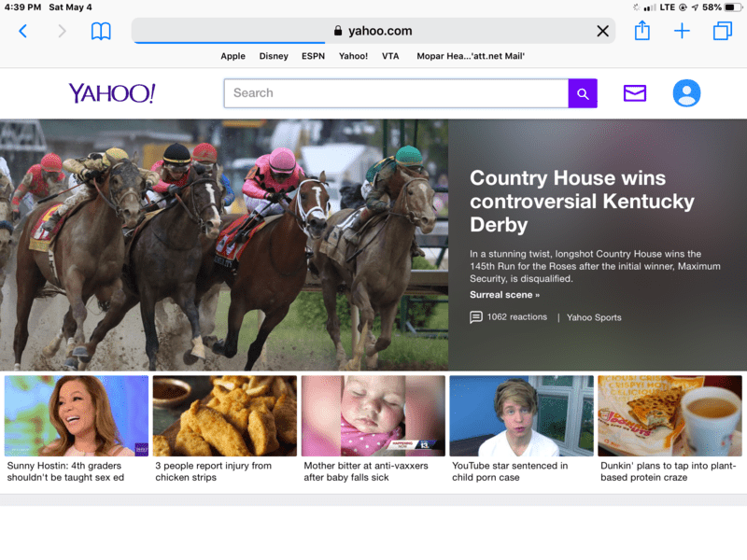Screen dimensions: 747x560
Task: Open the Yahoo! favorites bookmark
Action: pos(353,56)
